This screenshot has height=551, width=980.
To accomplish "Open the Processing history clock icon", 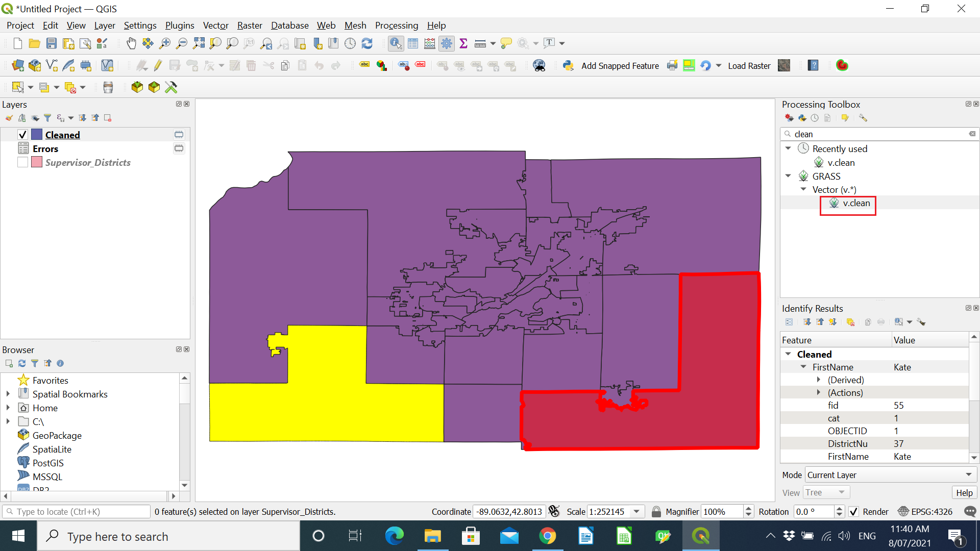I will pos(815,118).
